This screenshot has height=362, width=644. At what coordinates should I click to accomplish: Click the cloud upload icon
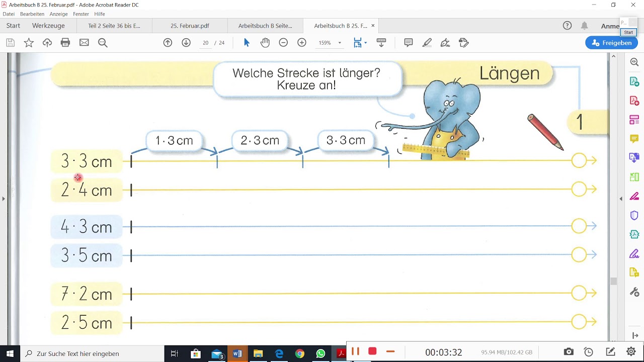(x=47, y=43)
